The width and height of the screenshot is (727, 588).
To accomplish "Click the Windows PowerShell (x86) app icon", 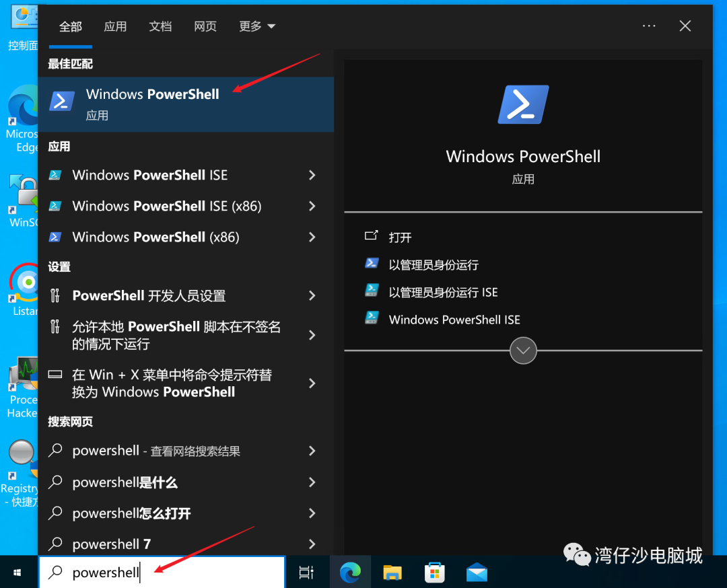I will (55, 237).
